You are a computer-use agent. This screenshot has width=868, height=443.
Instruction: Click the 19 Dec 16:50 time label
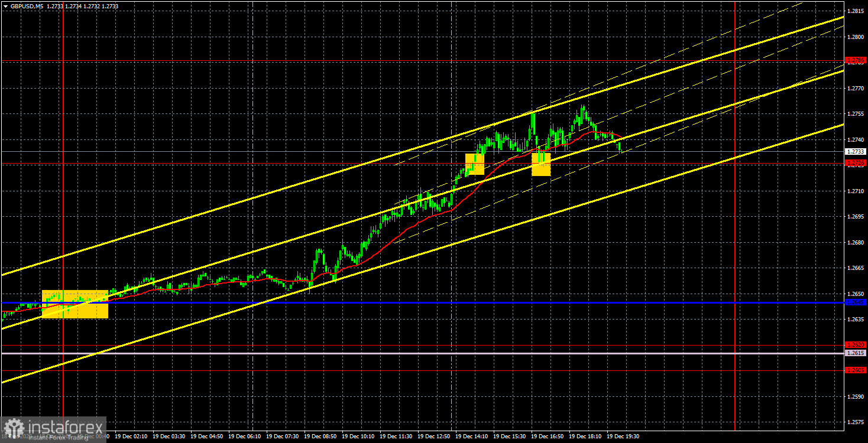[x=548, y=437]
